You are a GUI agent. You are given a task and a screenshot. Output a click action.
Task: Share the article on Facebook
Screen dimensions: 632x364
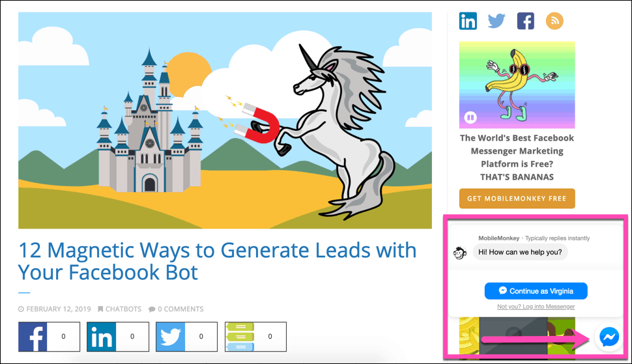[x=33, y=337]
